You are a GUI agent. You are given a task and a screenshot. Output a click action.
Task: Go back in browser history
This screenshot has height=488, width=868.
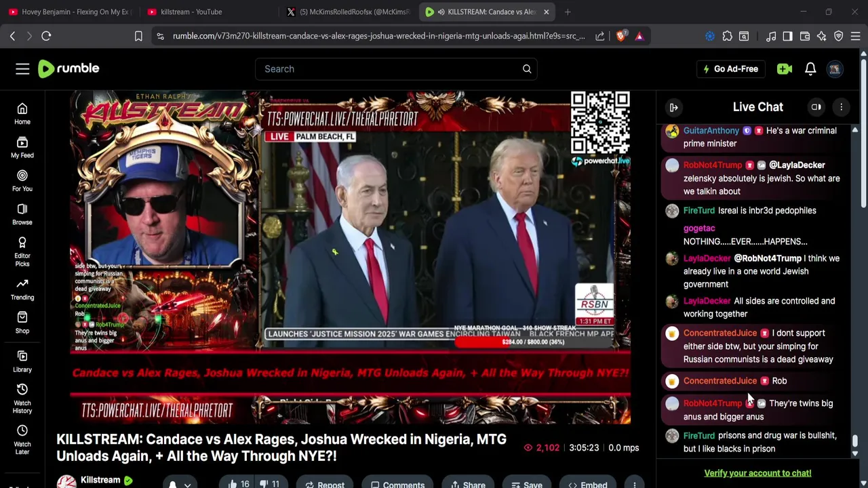click(x=12, y=36)
